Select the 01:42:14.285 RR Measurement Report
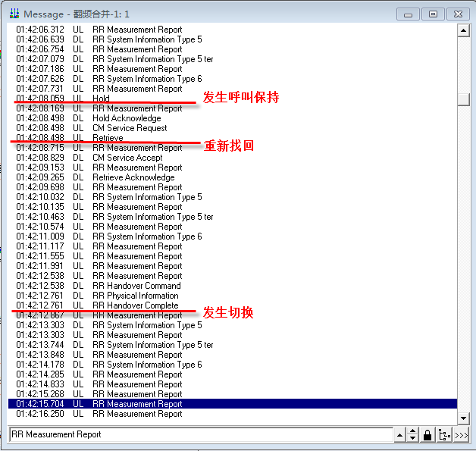This screenshot has height=451, width=476. pyautogui.click(x=233, y=374)
